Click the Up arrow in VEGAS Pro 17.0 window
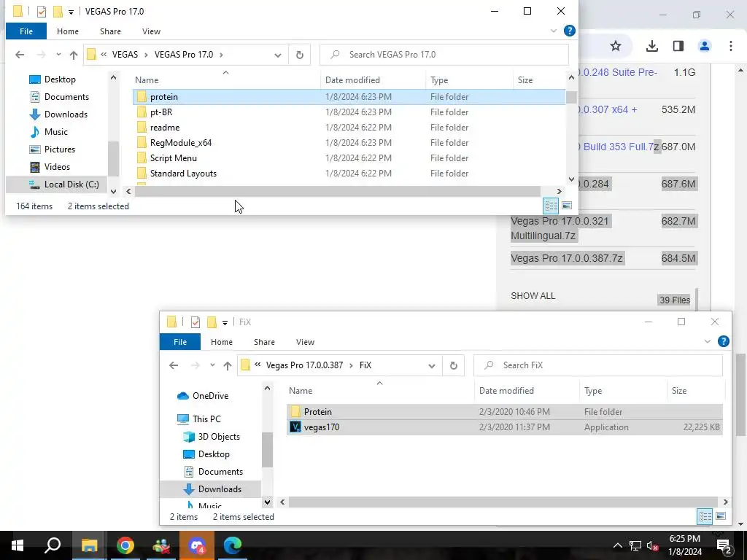Screen dimensions: 747x560 74,55
